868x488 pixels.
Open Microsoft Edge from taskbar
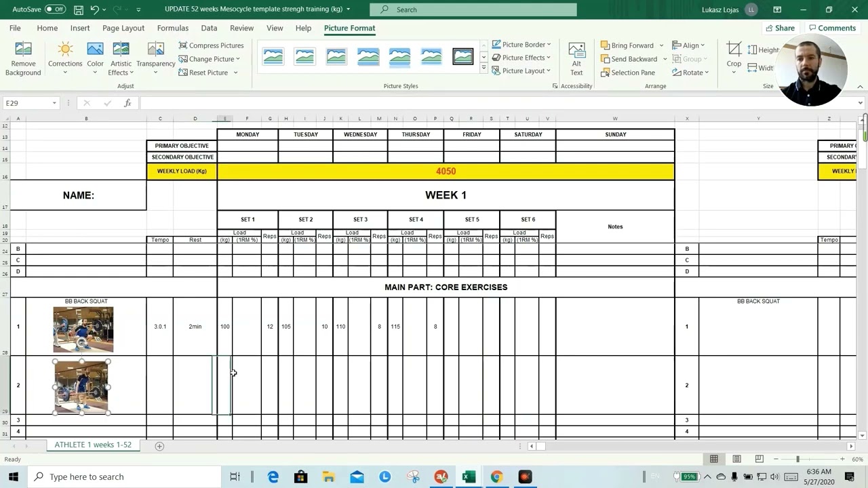(x=273, y=476)
